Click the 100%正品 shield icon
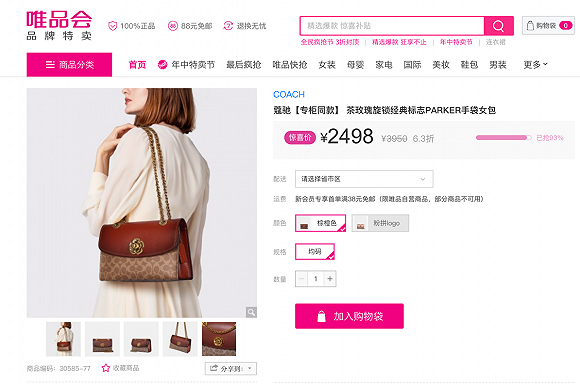 tap(112, 26)
